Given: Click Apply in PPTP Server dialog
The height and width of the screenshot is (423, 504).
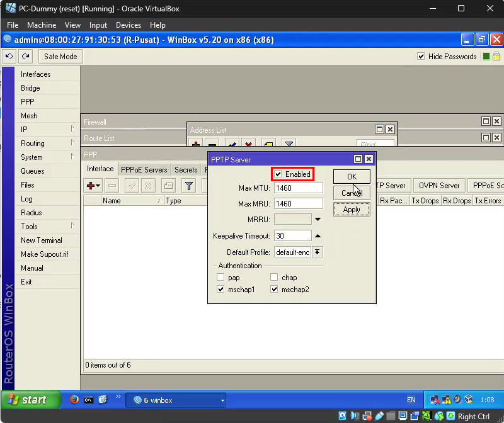Looking at the screenshot, I should 352,210.
